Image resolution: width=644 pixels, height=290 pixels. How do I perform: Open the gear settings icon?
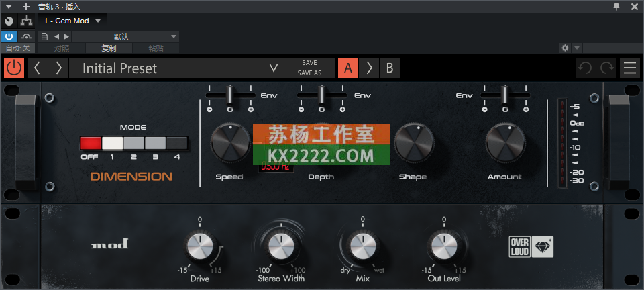coord(565,48)
